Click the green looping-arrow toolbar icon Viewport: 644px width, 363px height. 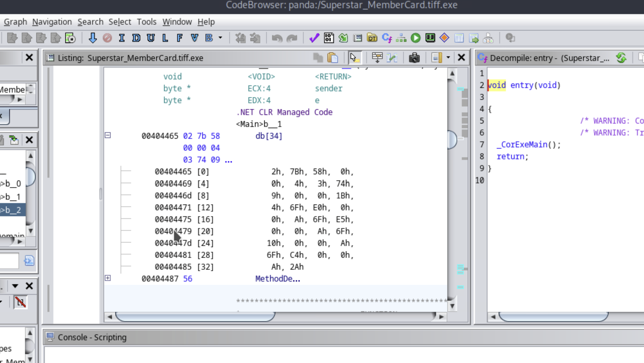click(x=343, y=38)
